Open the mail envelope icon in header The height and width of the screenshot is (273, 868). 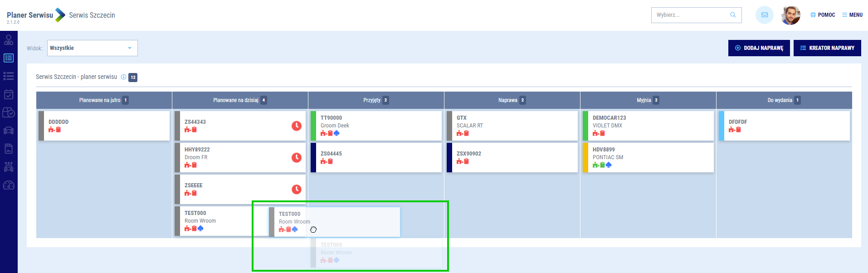coord(764,15)
